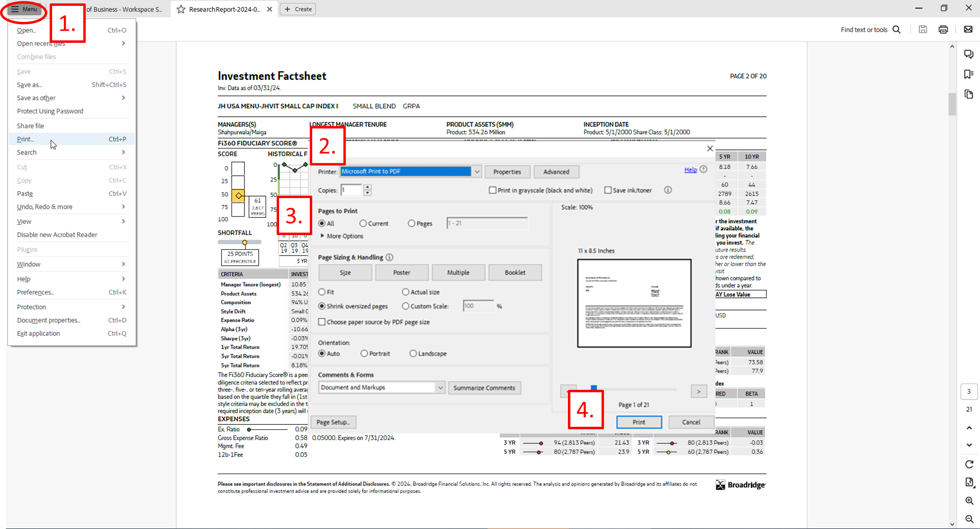Click the zoom out magnifier icon

pyautogui.click(x=969, y=519)
